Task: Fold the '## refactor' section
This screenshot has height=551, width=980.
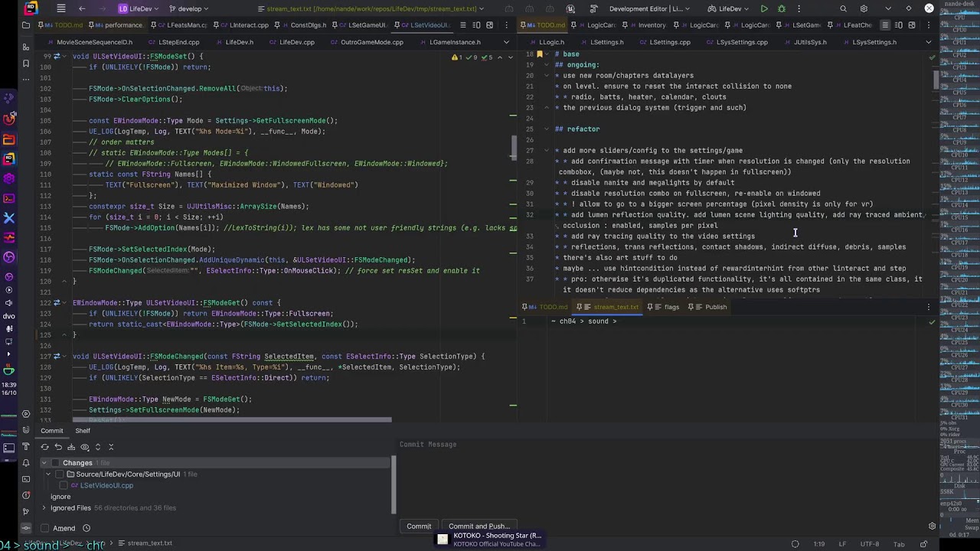Action: click(547, 129)
